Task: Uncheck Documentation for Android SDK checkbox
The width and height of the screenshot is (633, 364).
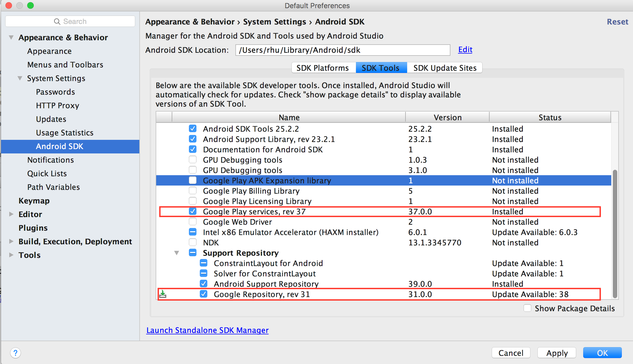Action: (x=193, y=149)
